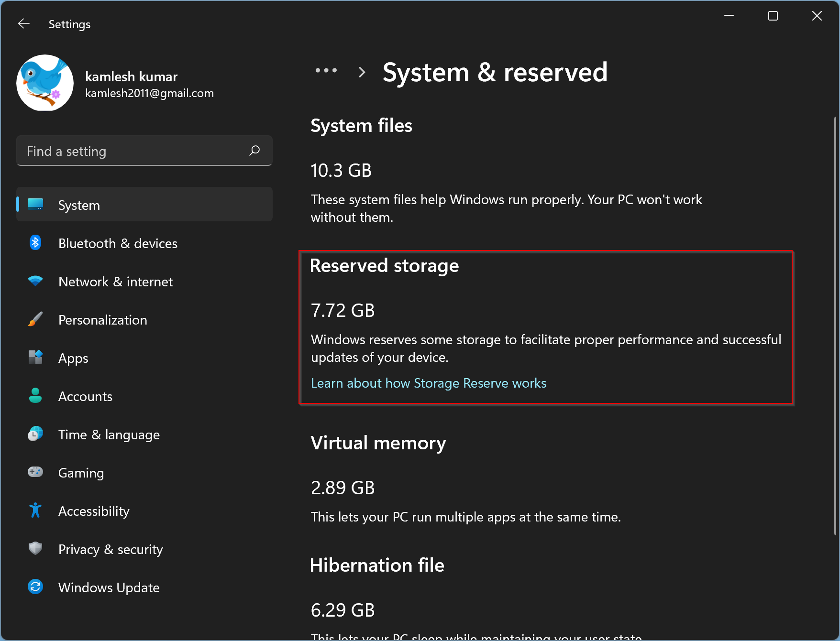Click the search magnifier icon
Image resolution: width=840 pixels, height=641 pixels.
(254, 151)
